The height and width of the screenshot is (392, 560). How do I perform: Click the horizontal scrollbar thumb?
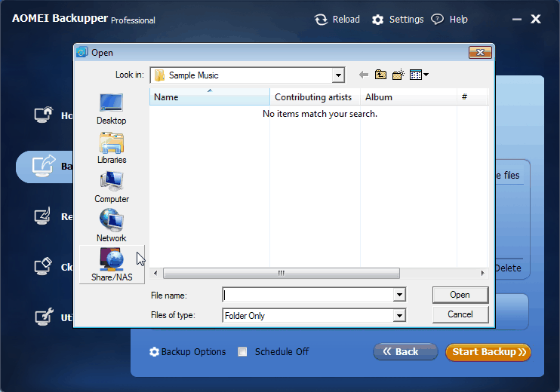click(282, 273)
